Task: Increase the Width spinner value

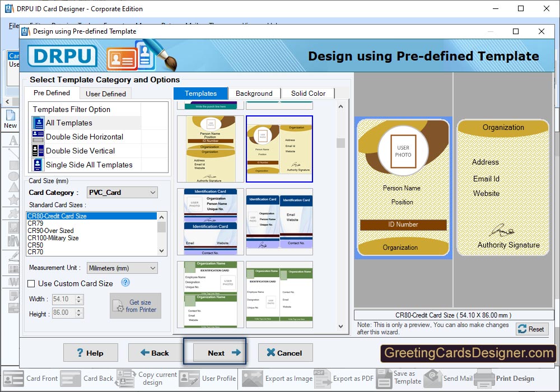Action: click(80, 297)
